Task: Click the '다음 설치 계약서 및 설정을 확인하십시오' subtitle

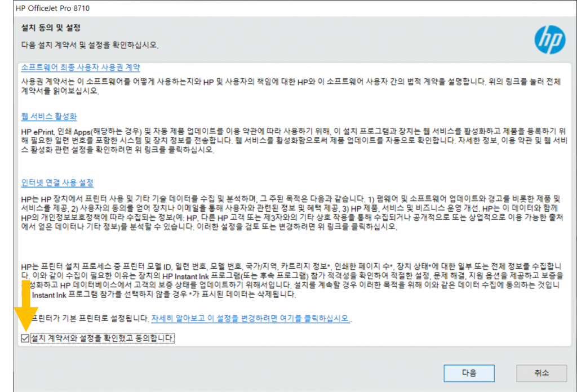Action: click(90, 44)
